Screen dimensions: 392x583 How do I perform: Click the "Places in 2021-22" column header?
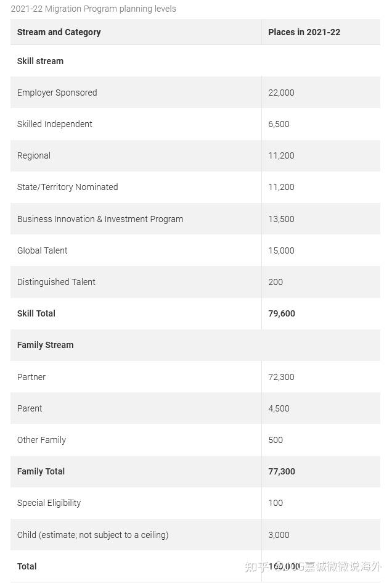[304, 32]
